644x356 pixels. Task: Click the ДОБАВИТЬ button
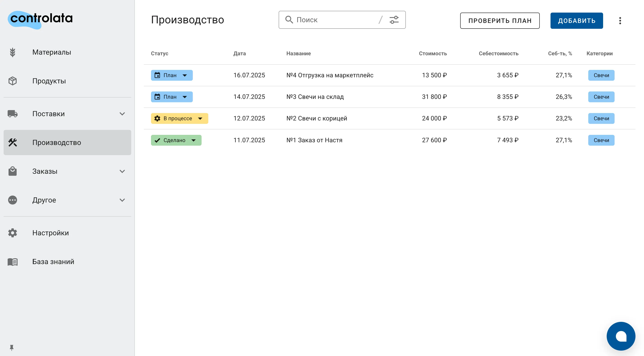click(x=576, y=20)
